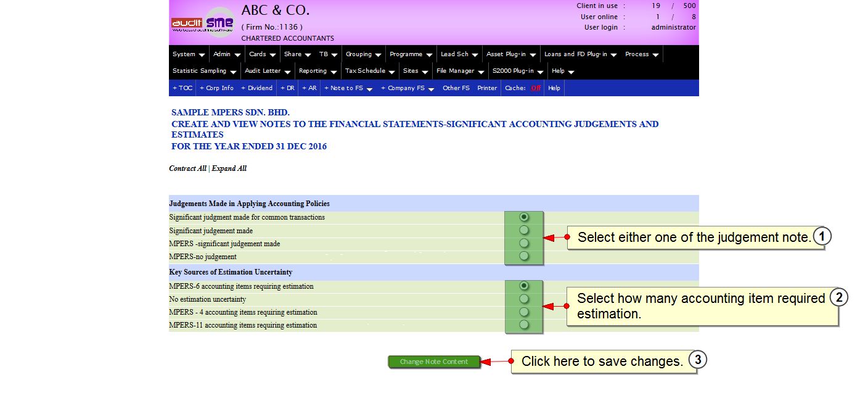Click the Audit SME logo
Image resolution: width=868 pixels, height=393 pixels.
(203, 23)
